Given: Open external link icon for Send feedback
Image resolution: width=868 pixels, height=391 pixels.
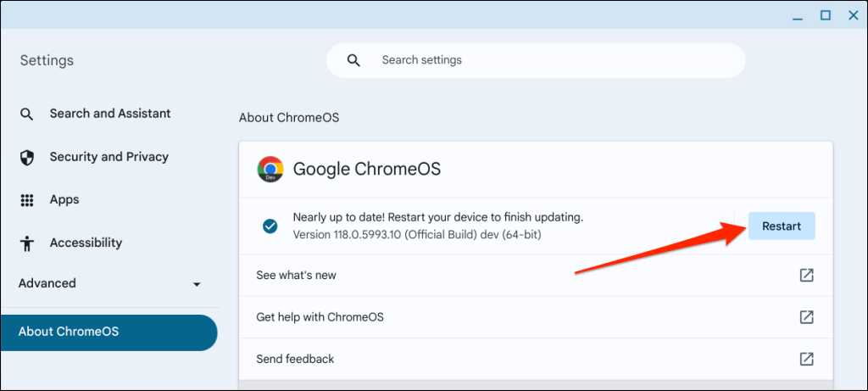Looking at the screenshot, I should tap(806, 359).
